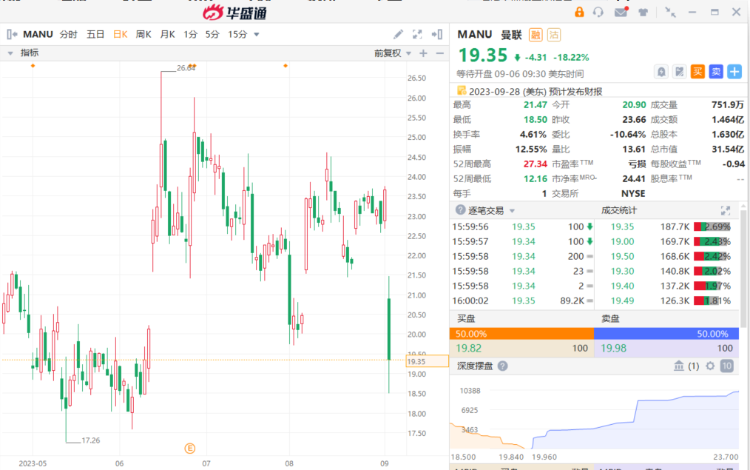
Task: Click the blue 卖 sell button
Action: (716, 72)
